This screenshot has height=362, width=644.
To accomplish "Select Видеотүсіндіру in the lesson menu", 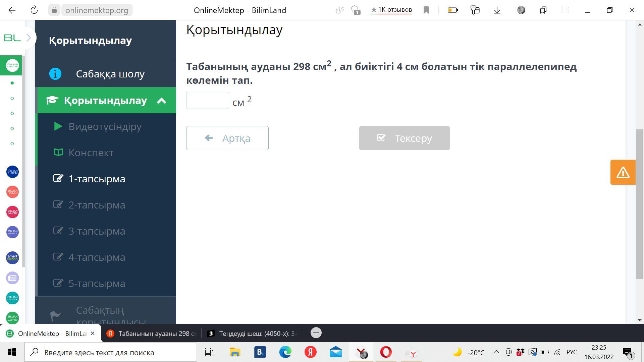I will 105,126.
